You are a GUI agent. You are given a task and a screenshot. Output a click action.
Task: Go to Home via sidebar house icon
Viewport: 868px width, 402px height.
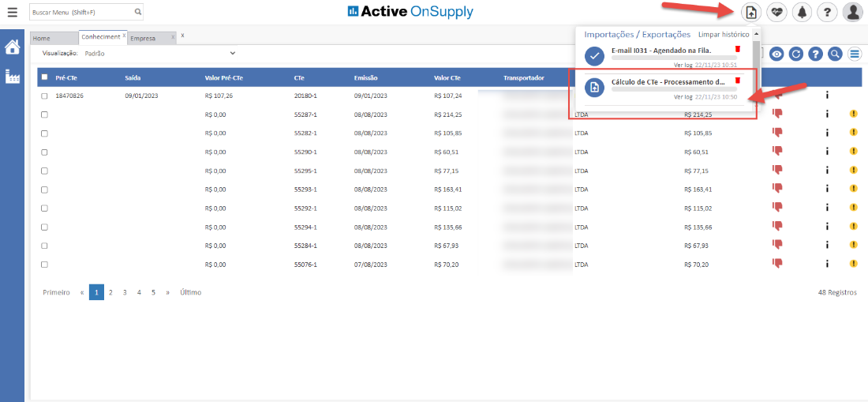12,47
